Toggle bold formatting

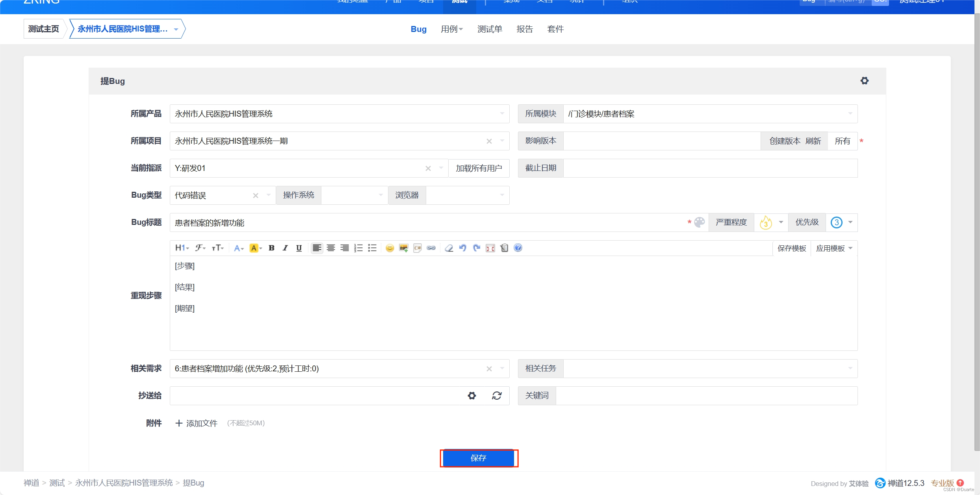click(x=271, y=248)
